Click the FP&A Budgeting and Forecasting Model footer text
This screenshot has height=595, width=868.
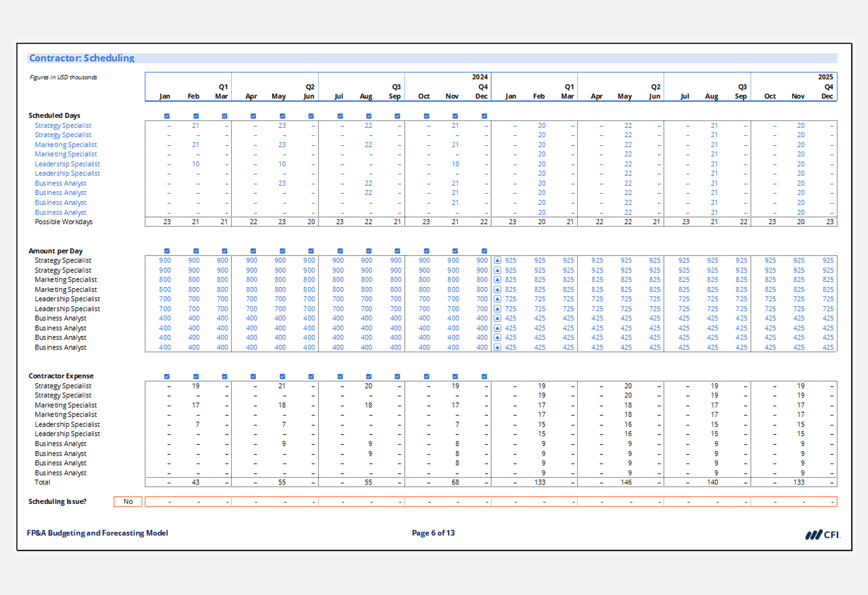pos(97,533)
